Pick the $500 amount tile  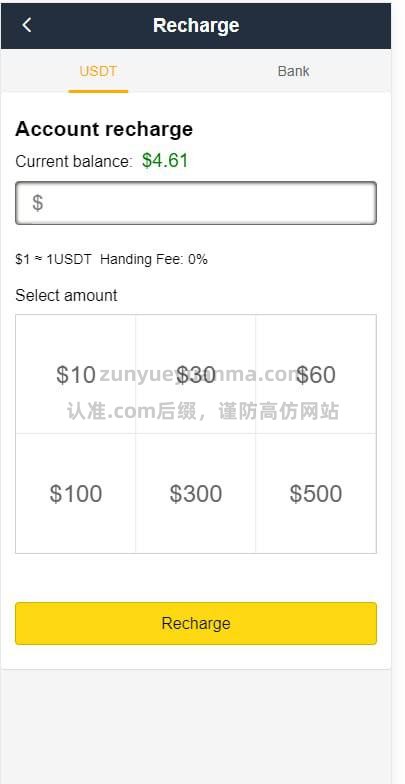tap(316, 494)
